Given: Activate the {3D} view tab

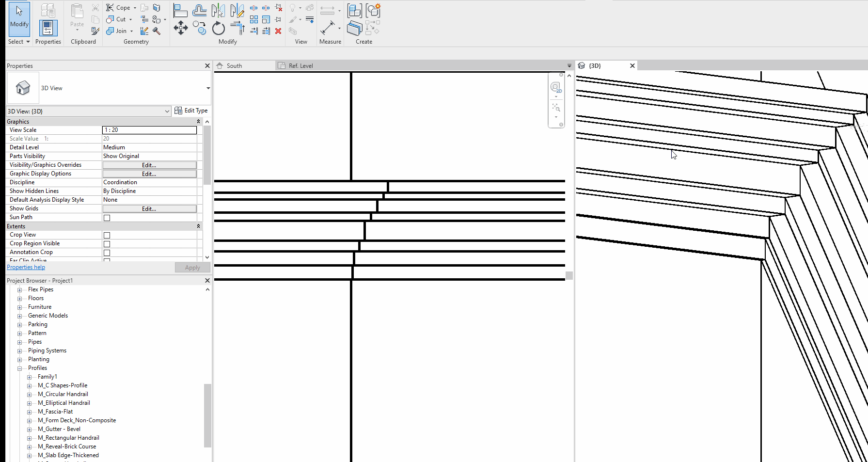Looking at the screenshot, I should 595,65.
